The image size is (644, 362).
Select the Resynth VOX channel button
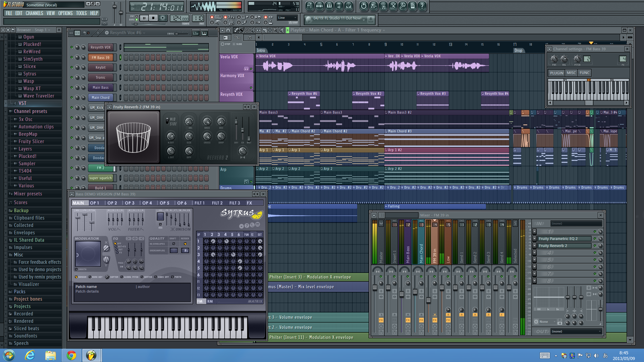[101, 47]
